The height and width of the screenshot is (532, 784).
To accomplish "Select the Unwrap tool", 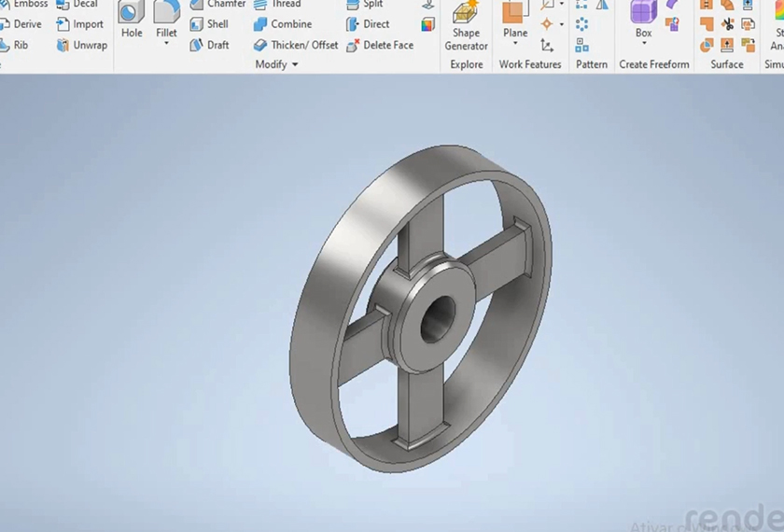I will tap(82, 45).
